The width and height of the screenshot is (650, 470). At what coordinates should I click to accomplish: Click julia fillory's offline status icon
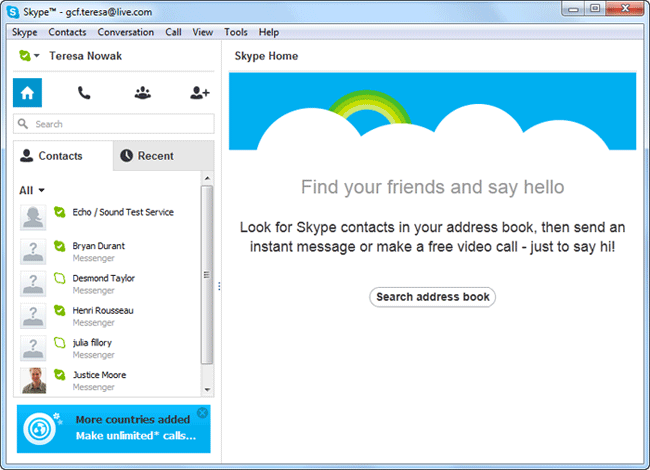point(60,343)
